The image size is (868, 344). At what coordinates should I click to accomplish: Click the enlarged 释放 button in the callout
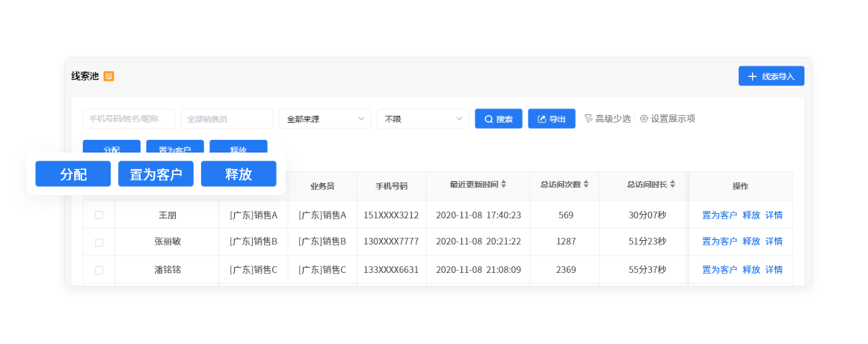tap(238, 174)
